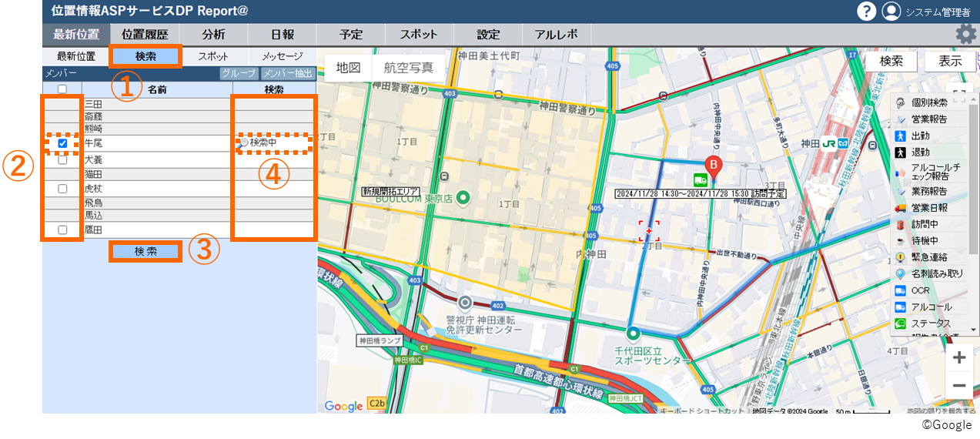
Task: Switch map to 航空写真 view
Action: click(409, 68)
